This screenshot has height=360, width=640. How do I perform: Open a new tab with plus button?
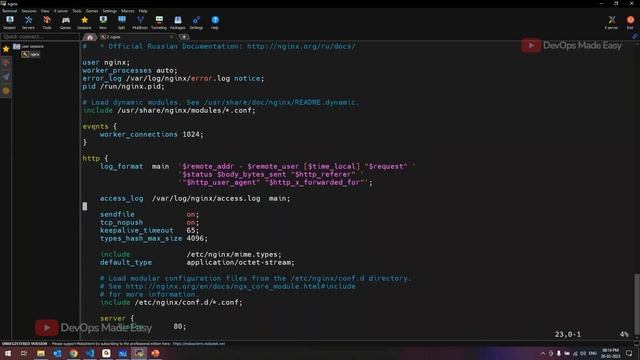click(184, 37)
